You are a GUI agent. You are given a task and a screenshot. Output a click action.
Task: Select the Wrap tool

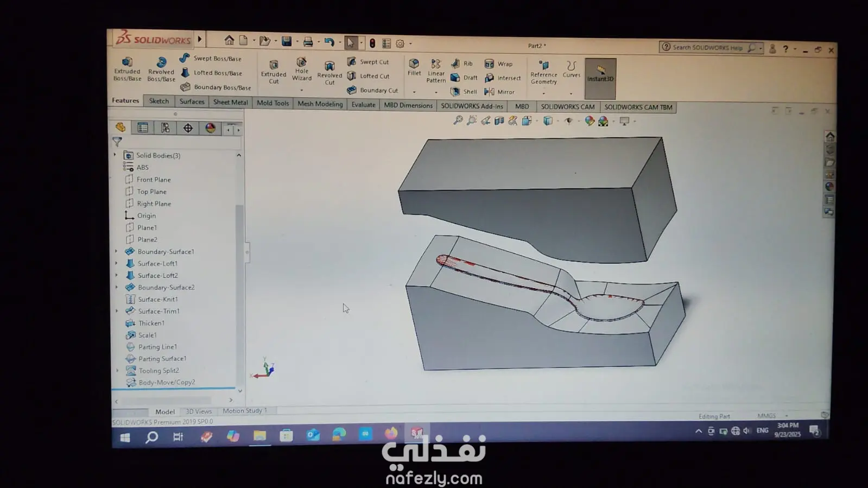(x=498, y=64)
